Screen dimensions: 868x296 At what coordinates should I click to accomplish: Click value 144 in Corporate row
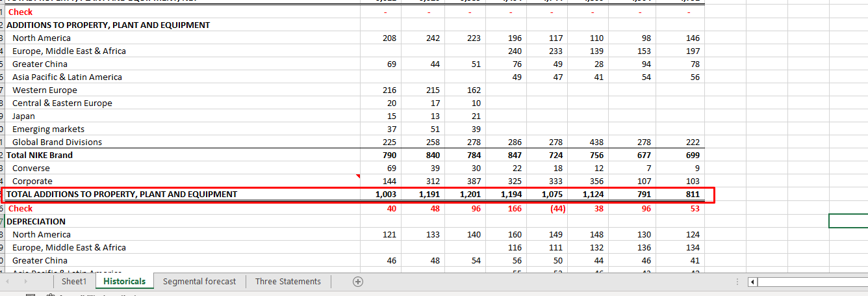pos(389,181)
